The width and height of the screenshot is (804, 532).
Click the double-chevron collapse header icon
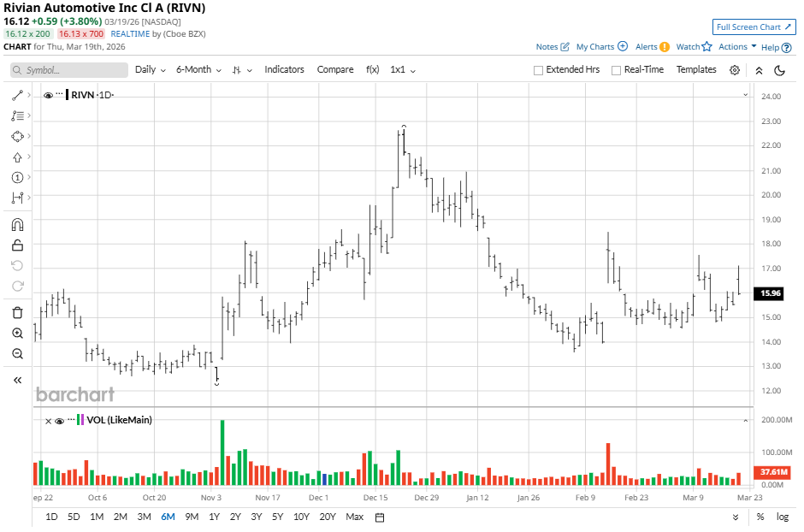[x=759, y=70]
